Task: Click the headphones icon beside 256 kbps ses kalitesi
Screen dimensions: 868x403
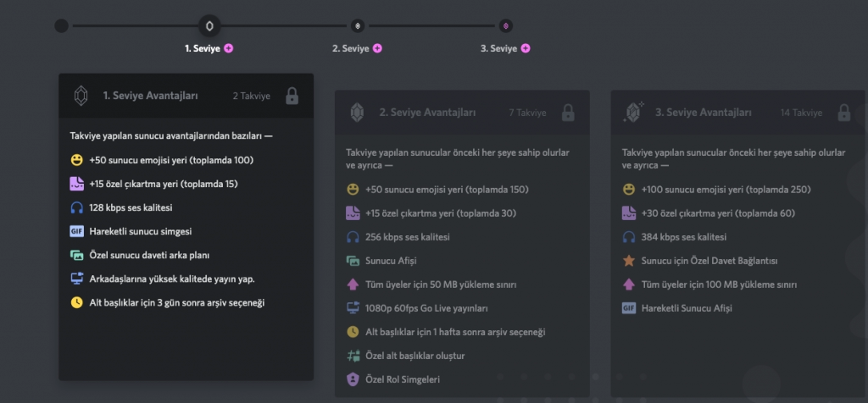Action: (353, 237)
